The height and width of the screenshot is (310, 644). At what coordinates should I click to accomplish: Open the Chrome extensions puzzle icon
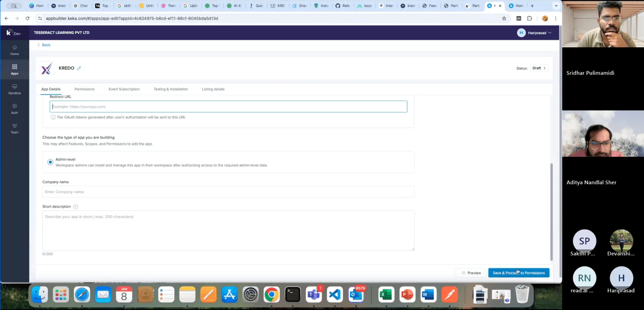click(529, 18)
